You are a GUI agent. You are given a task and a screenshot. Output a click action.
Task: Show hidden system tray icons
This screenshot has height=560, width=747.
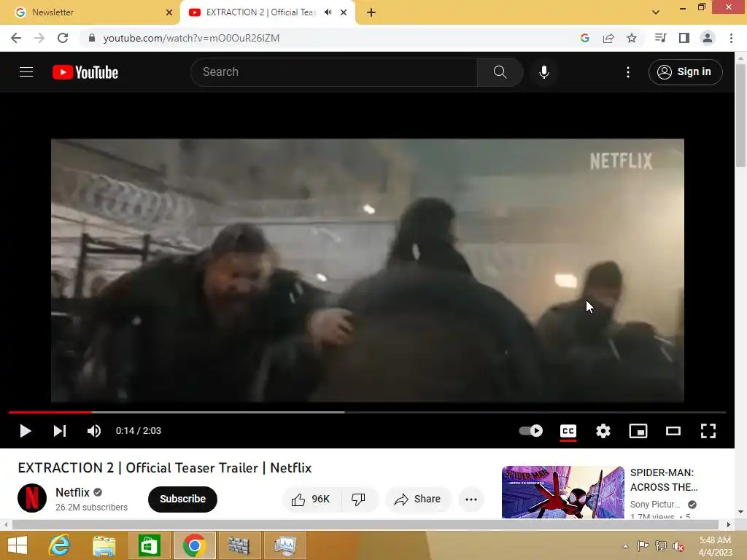tap(625, 546)
